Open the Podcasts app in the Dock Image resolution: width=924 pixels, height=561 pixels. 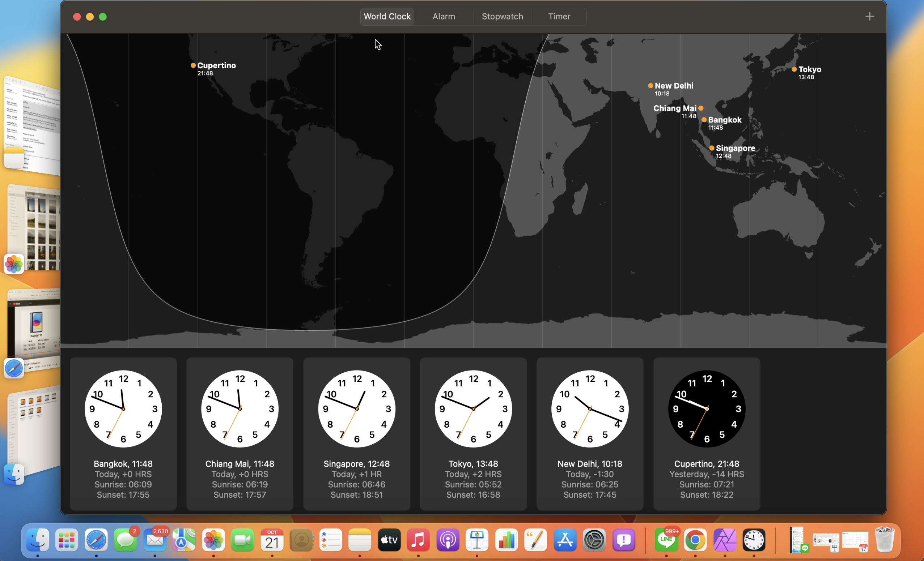(x=448, y=540)
